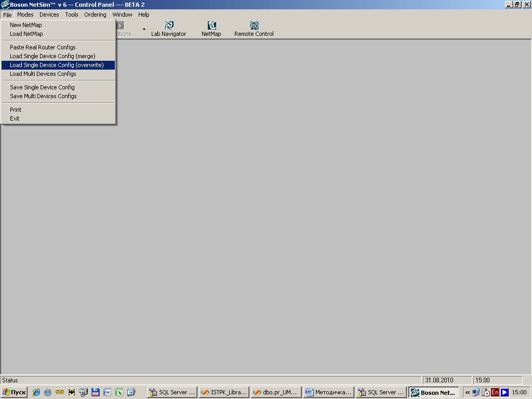Open the server computers quick launch icon
This screenshot has height=399, width=532.
[84, 392]
